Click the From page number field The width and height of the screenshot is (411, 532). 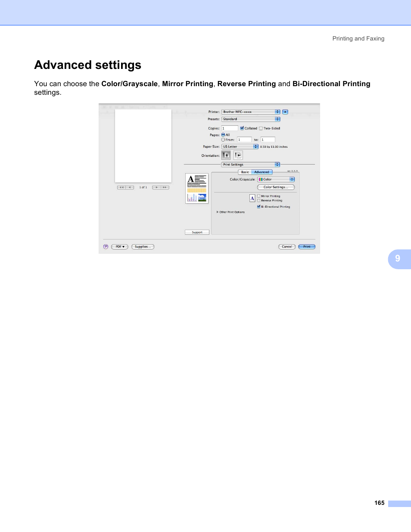pyautogui.click(x=244, y=140)
